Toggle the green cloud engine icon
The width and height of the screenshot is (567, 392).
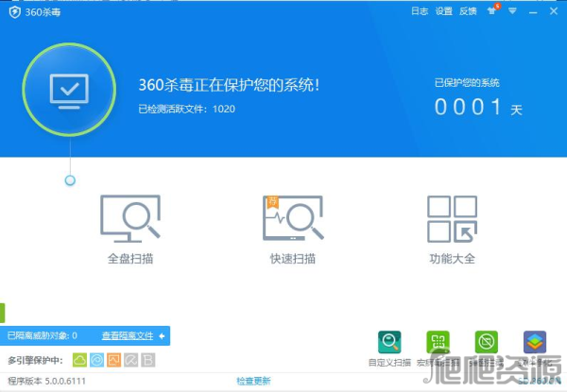point(79,360)
